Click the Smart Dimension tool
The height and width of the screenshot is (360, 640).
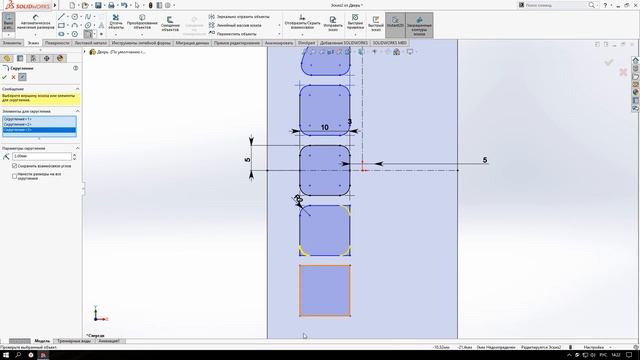point(36,22)
